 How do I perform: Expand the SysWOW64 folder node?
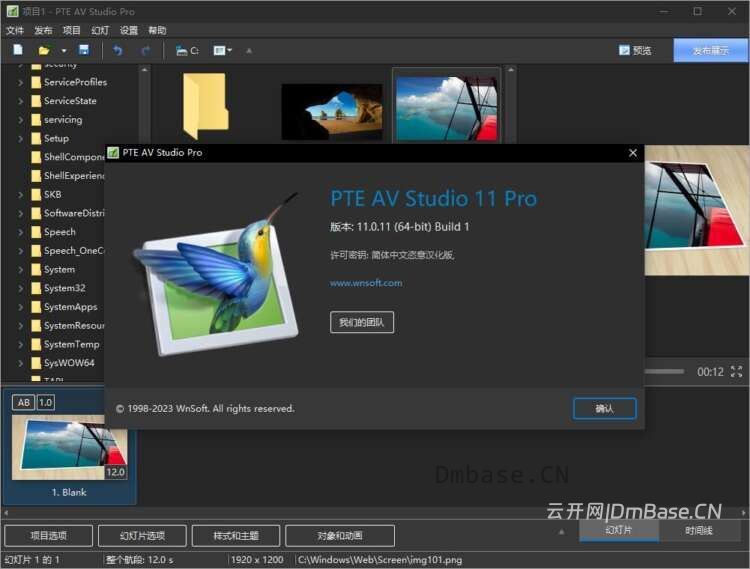tap(21, 363)
